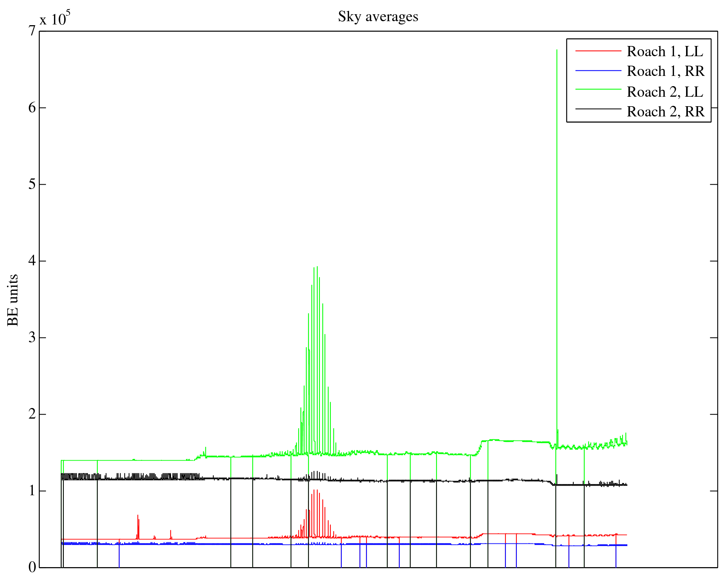
Task: Click the blue line sample in legend
Action: pyautogui.click(x=598, y=71)
